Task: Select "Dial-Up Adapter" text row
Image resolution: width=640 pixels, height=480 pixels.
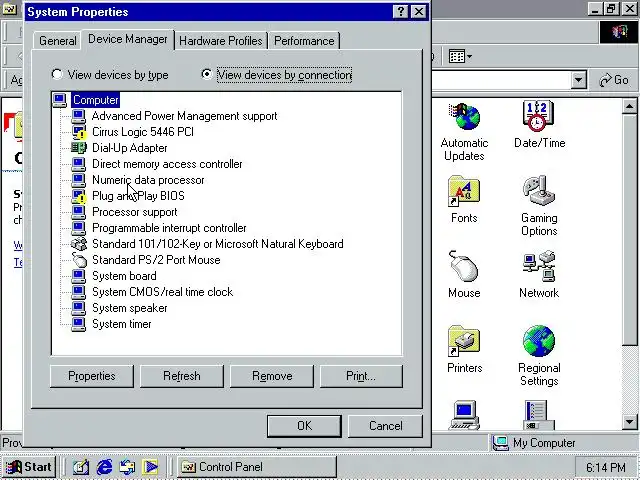Action: click(130, 148)
